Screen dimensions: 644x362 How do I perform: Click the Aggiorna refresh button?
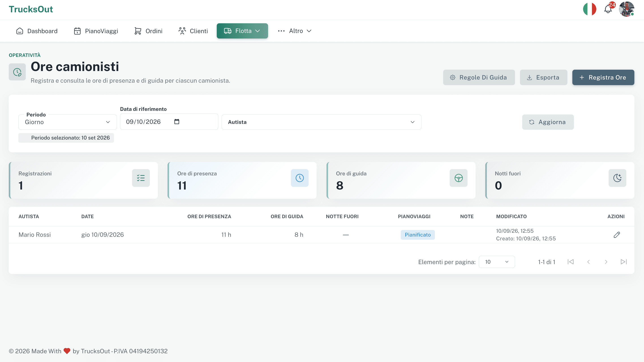click(548, 122)
